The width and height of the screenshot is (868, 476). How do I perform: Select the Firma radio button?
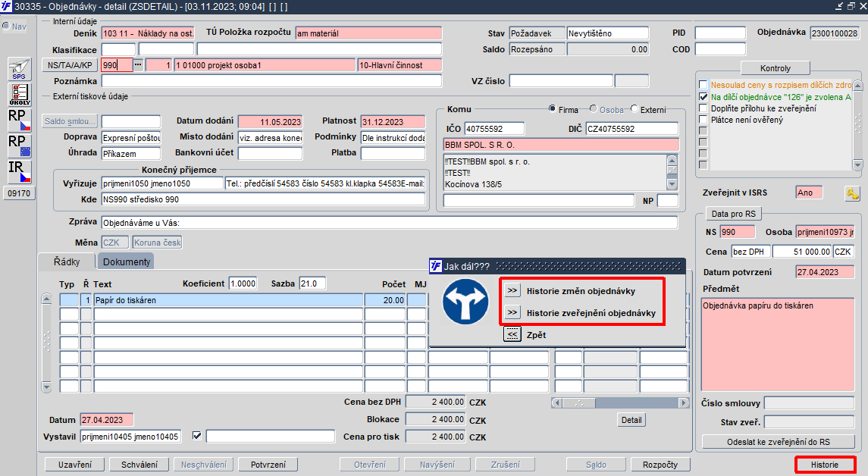(x=552, y=108)
